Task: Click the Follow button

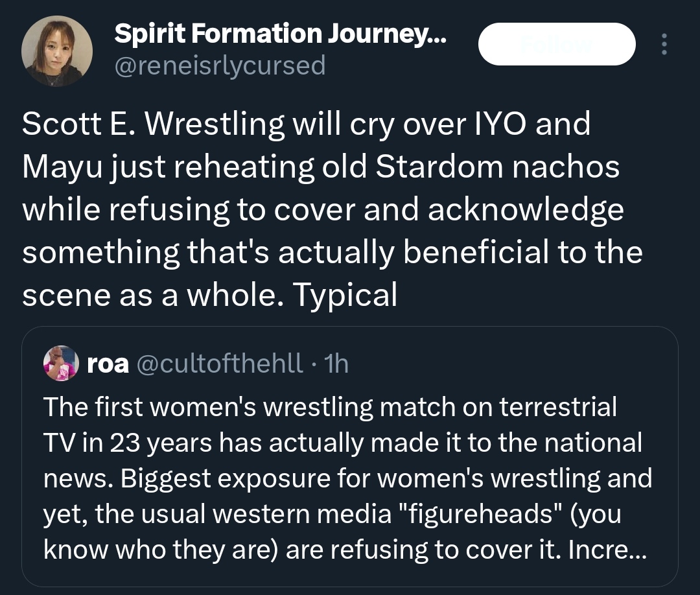Action: pyautogui.click(x=556, y=44)
